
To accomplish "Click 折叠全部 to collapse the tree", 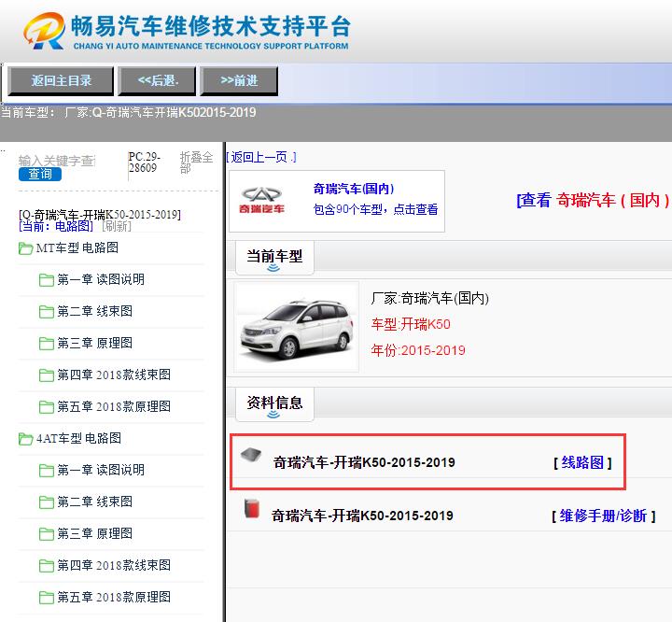I will [196, 163].
